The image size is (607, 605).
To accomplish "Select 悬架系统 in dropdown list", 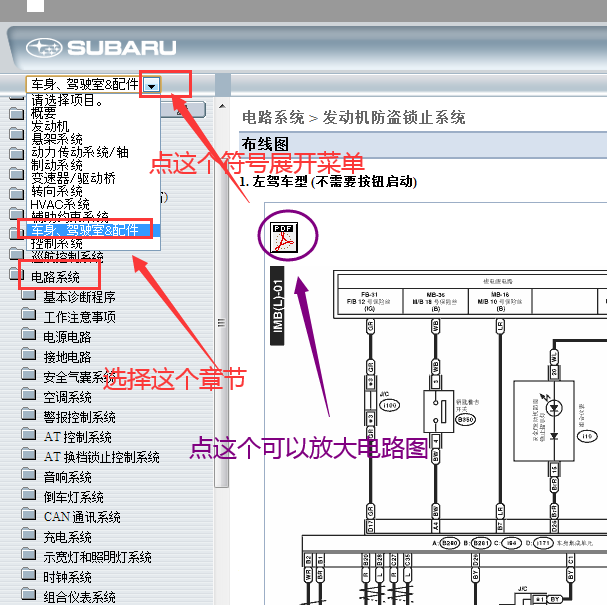I will point(57,139).
